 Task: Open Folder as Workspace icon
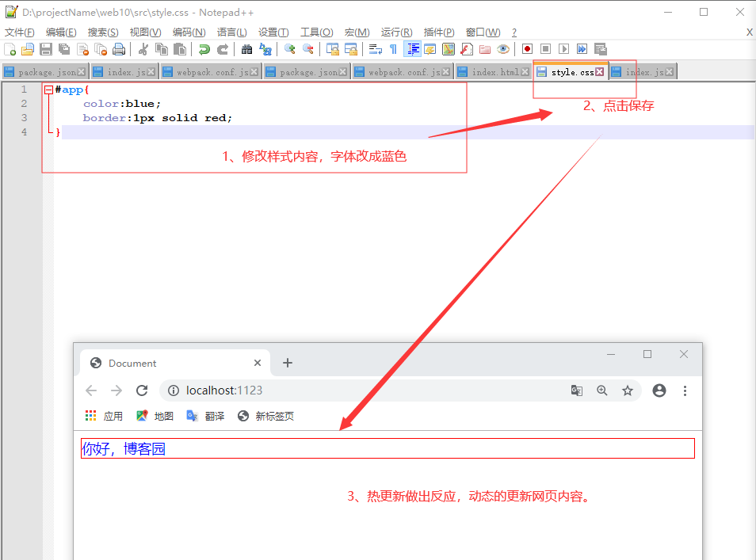[x=485, y=49]
